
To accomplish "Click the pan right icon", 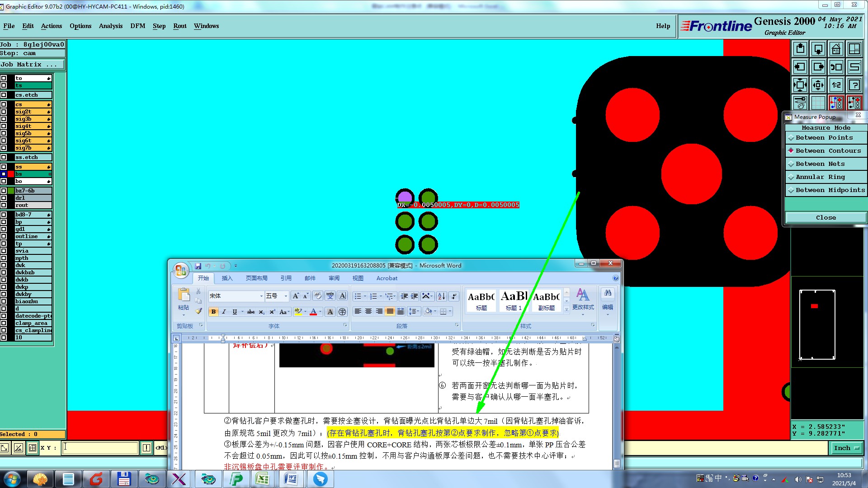I will (x=818, y=67).
